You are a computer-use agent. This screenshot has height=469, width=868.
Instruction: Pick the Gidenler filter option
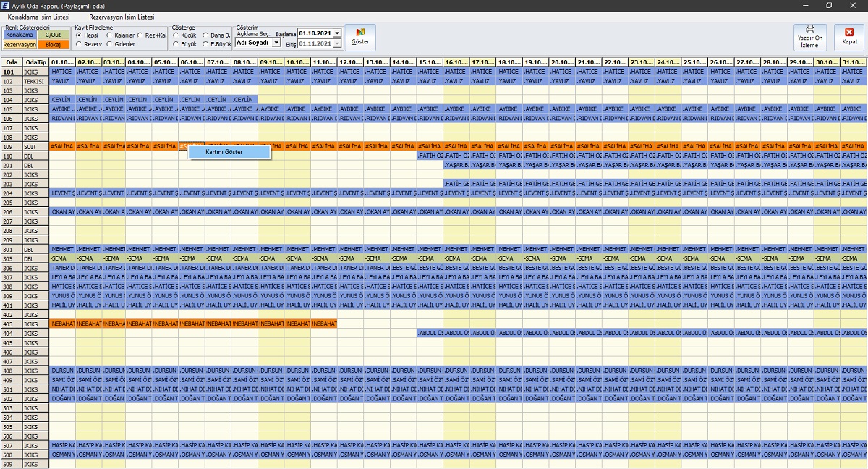(x=120, y=44)
